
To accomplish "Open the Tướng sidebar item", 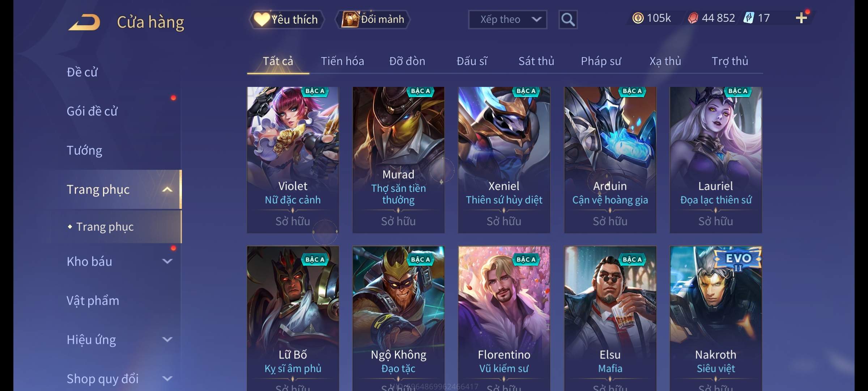I will coord(84,150).
